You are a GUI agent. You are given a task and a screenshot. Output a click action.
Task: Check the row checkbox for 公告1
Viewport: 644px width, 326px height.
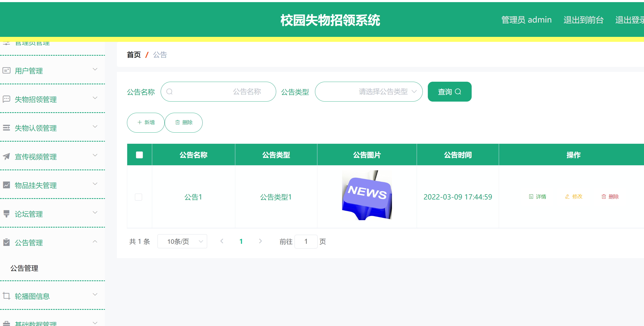coord(138,197)
